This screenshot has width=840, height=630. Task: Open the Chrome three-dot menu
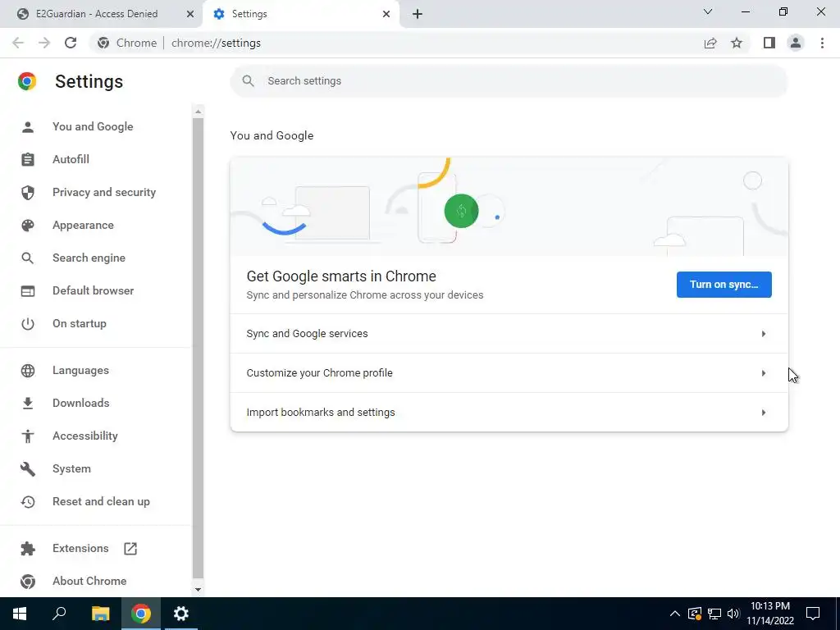click(x=822, y=43)
